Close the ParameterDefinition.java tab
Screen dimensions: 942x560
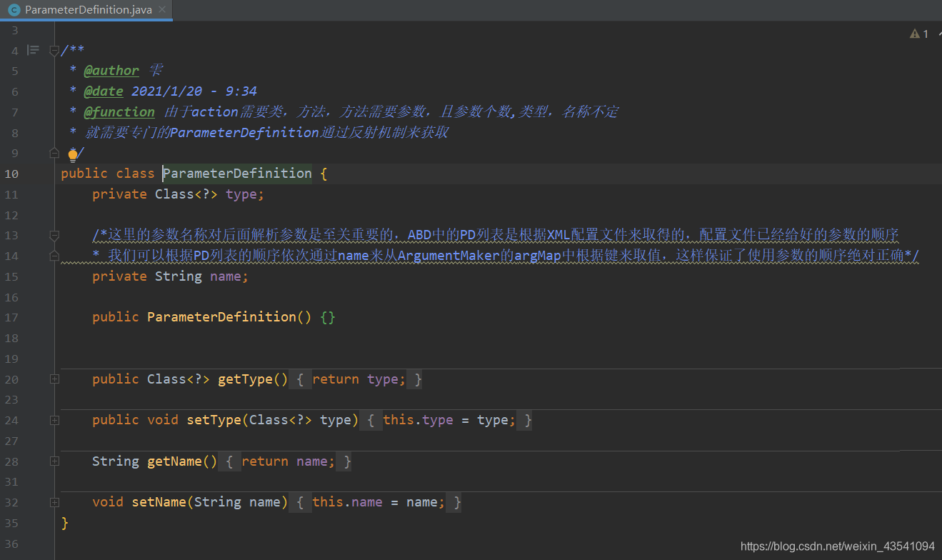pos(162,10)
